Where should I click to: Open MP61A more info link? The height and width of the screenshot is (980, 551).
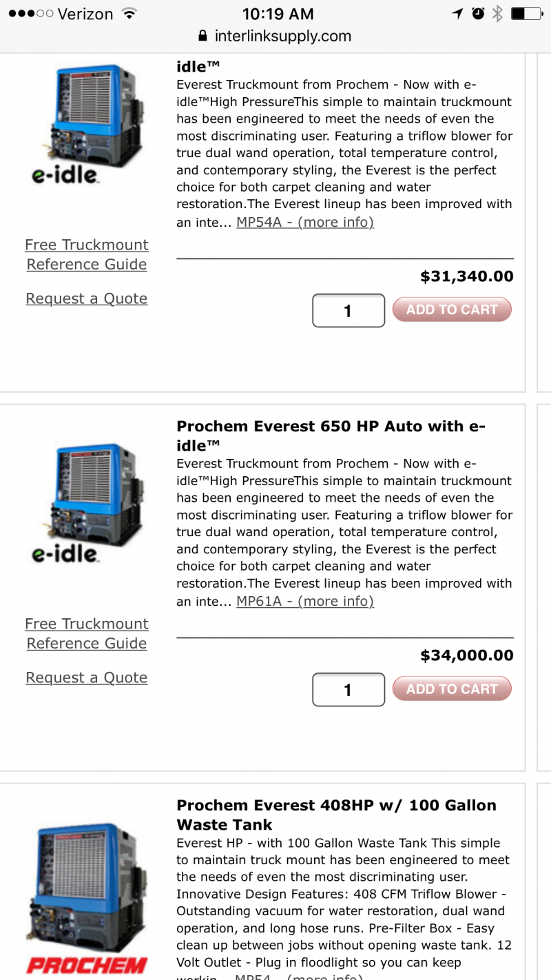(x=305, y=601)
